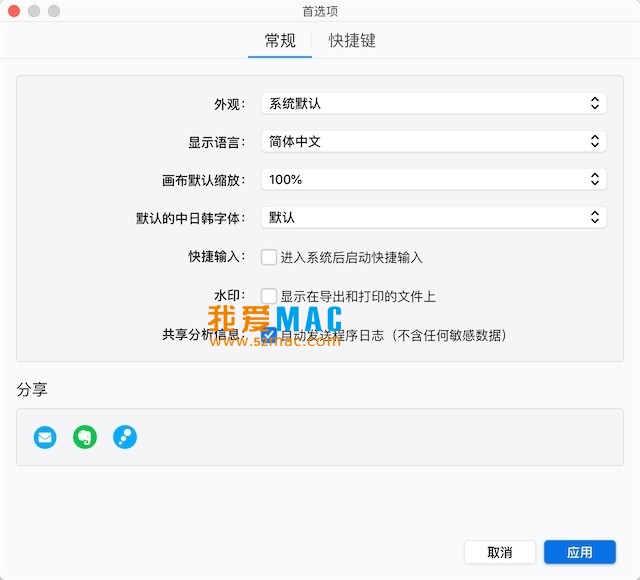Enable 进入系统后启动快捷输入 checkbox
640x580 pixels.
269,257
